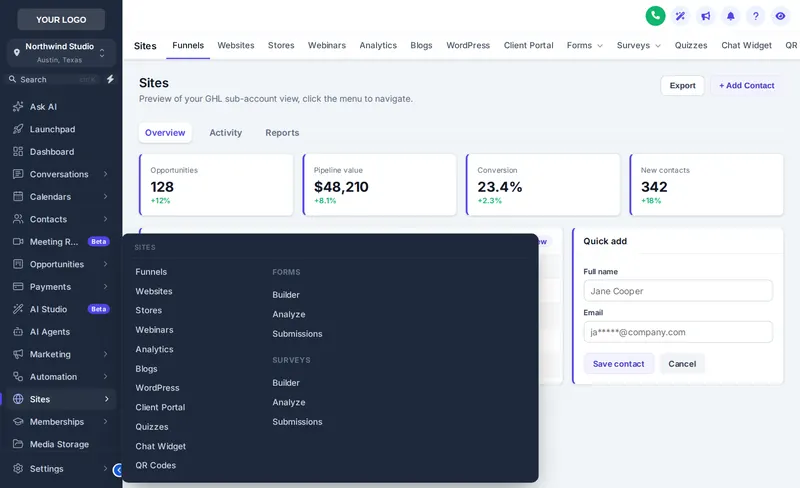Click the Ask AI sparkle icon

[x=18, y=106]
